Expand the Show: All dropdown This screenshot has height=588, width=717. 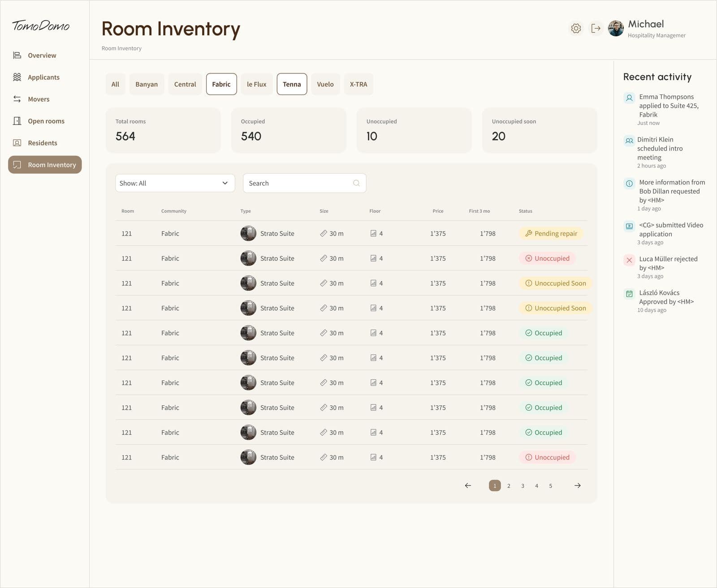pyautogui.click(x=175, y=183)
